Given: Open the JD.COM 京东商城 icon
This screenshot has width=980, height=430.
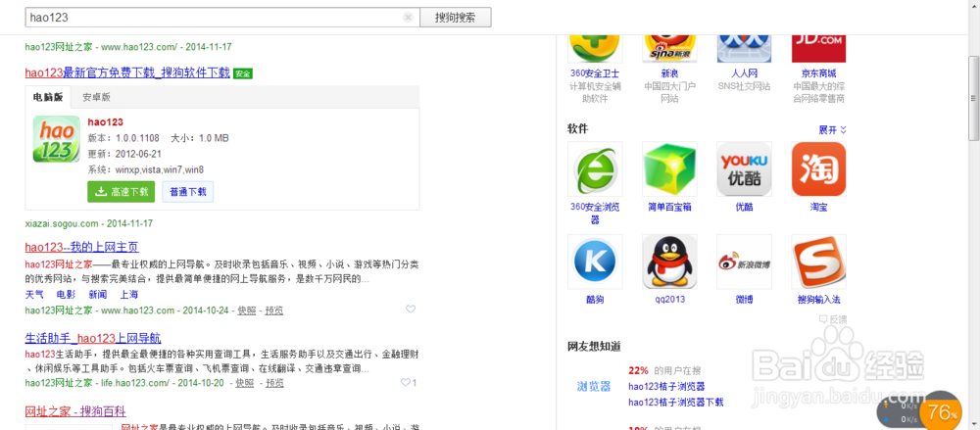Looking at the screenshot, I should click(818, 48).
